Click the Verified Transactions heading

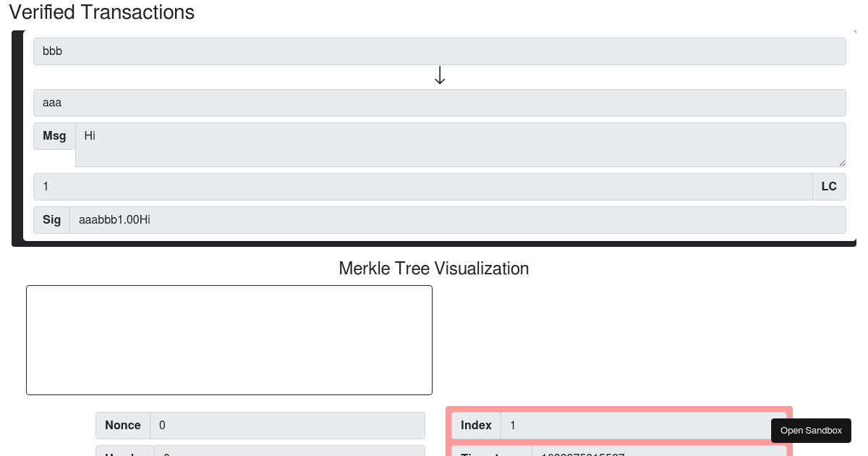tap(102, 12)
